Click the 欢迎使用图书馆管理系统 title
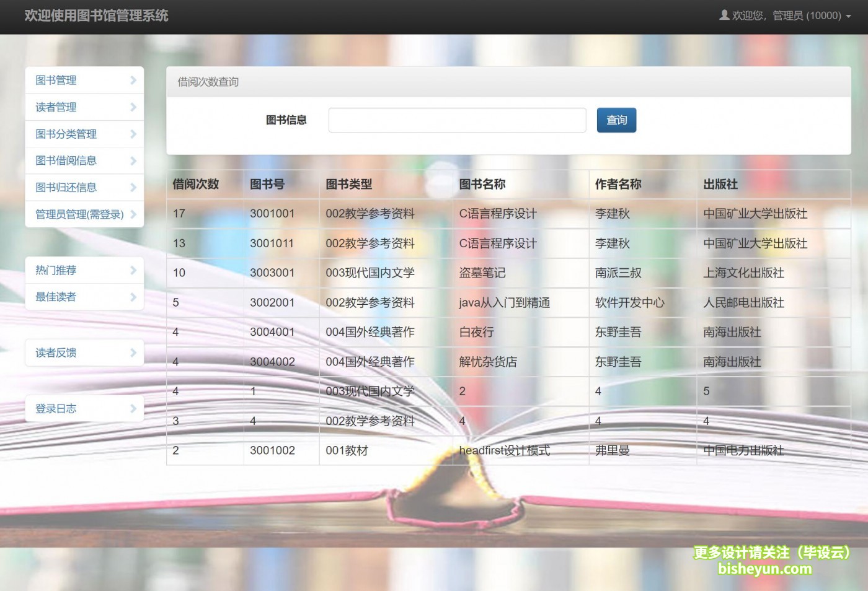This screenshot has height=591, width=868. click(x=96, y=15)
